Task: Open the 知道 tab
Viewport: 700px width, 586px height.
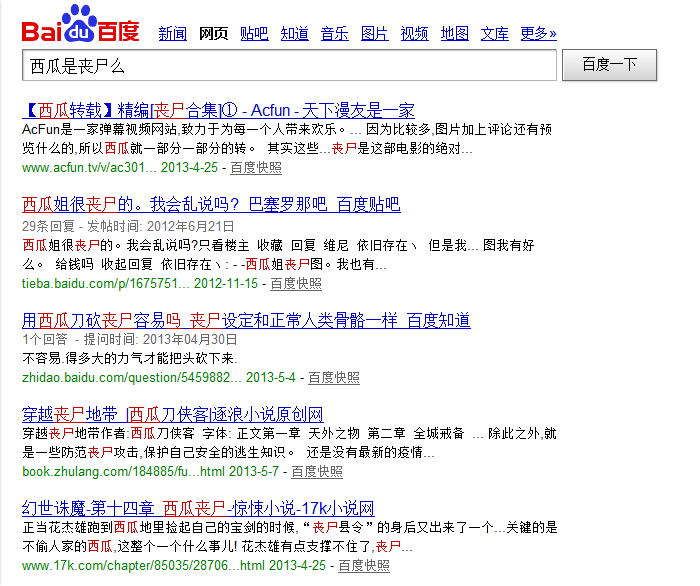Action: pos(295,33)
